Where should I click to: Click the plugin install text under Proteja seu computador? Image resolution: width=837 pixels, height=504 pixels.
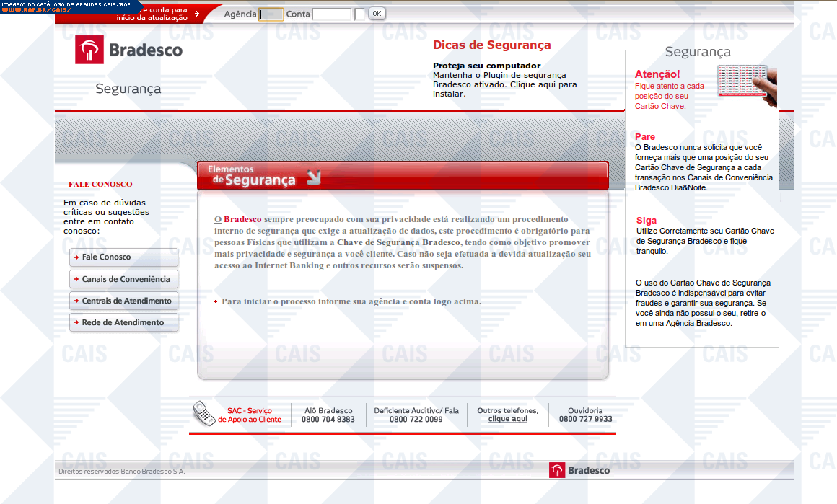click(x=504, y=84)
